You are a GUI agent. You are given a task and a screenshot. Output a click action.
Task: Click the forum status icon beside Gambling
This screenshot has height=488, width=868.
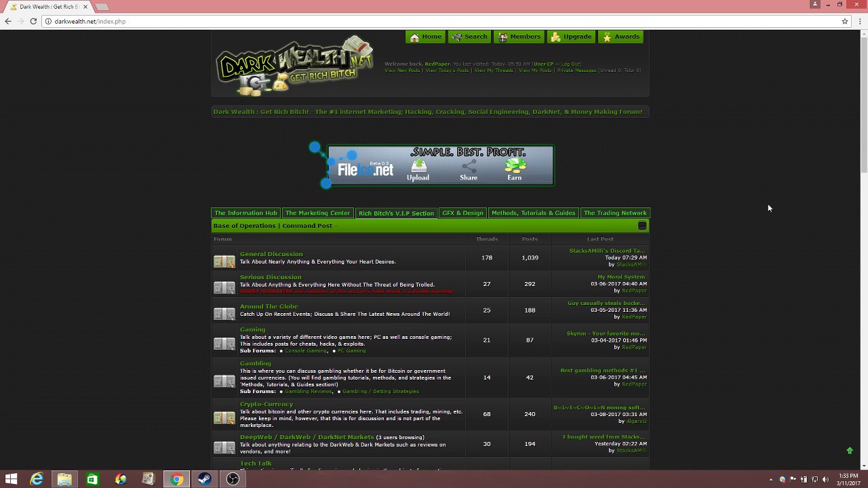[224, 381]
